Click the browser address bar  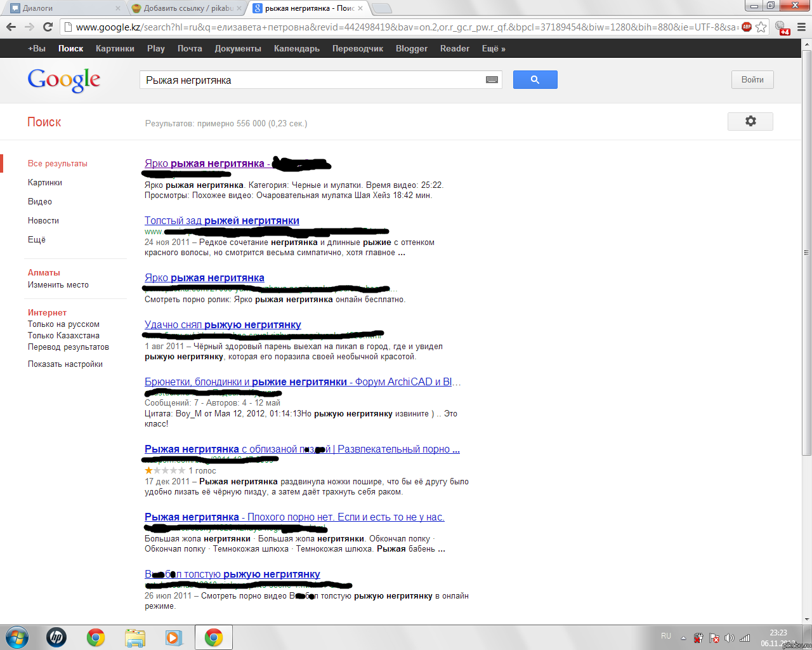406,27
